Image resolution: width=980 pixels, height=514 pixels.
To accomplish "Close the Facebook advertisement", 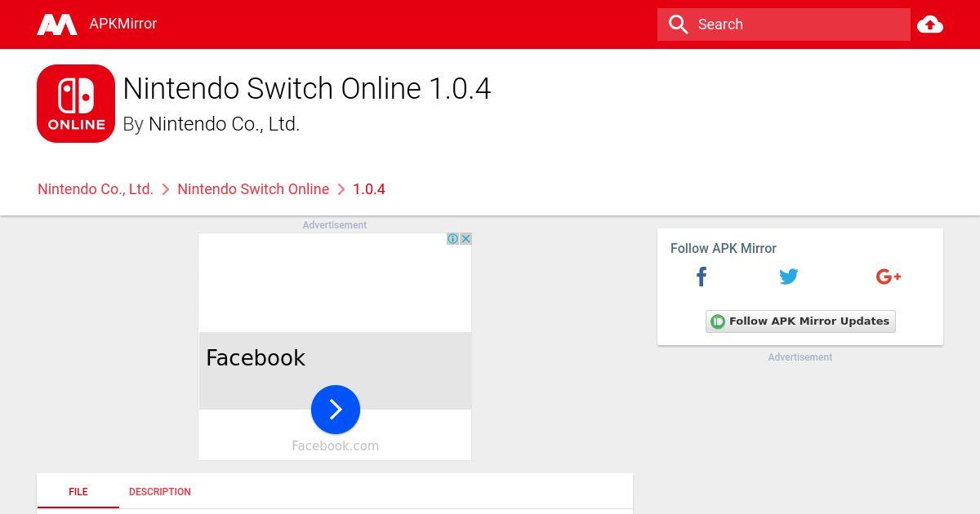I will click(x=465, y=239).
